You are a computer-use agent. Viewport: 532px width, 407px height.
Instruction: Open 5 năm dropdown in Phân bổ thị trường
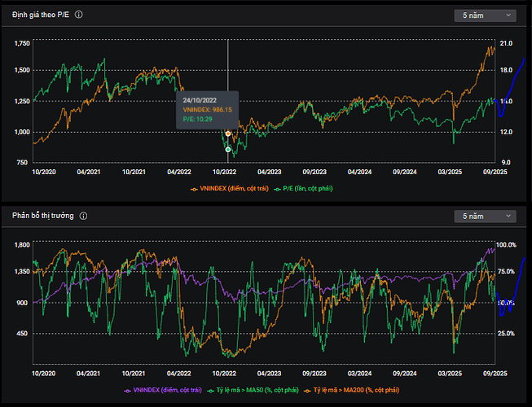(x=485, y=216)
